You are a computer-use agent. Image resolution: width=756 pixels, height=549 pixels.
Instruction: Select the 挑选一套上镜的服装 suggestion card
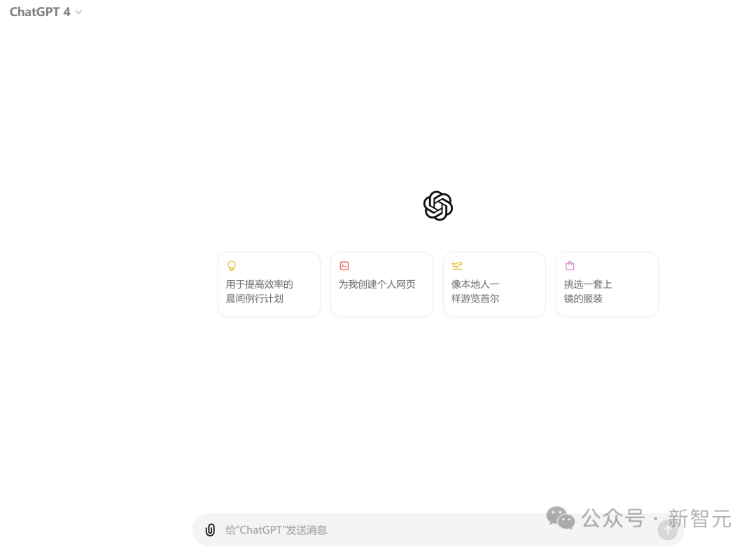pyautogui.click(x=608, y=284)
